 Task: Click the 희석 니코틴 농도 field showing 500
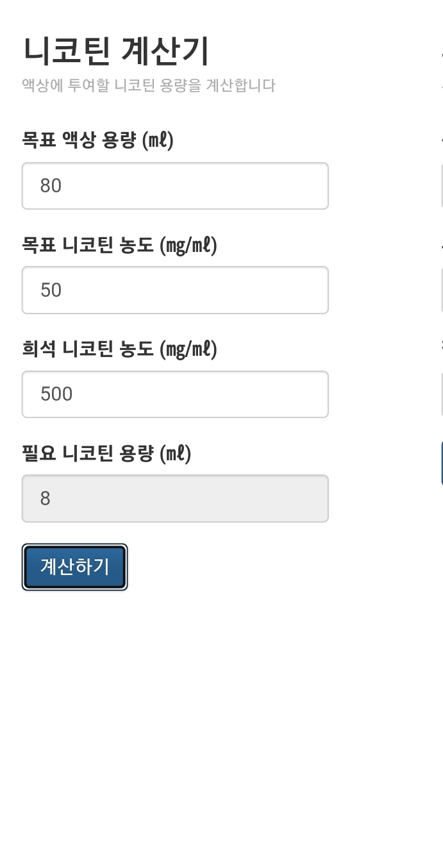tap(175, 394)
